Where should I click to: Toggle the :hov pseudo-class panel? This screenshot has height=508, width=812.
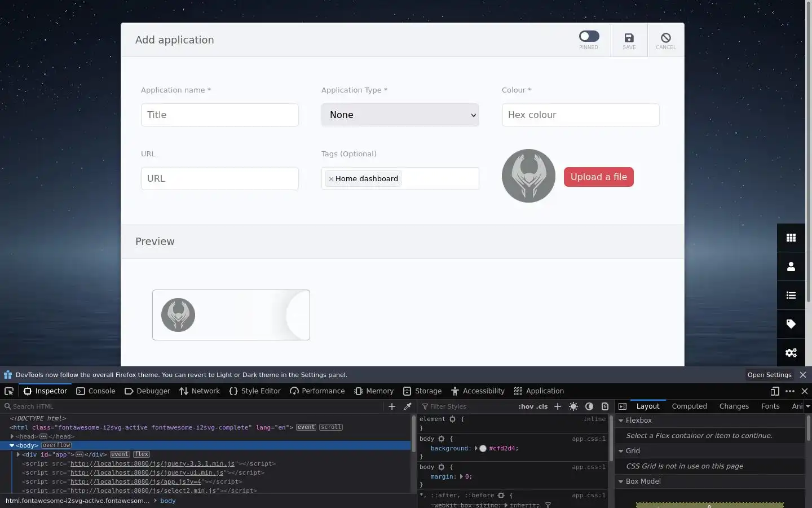[526, 406]
